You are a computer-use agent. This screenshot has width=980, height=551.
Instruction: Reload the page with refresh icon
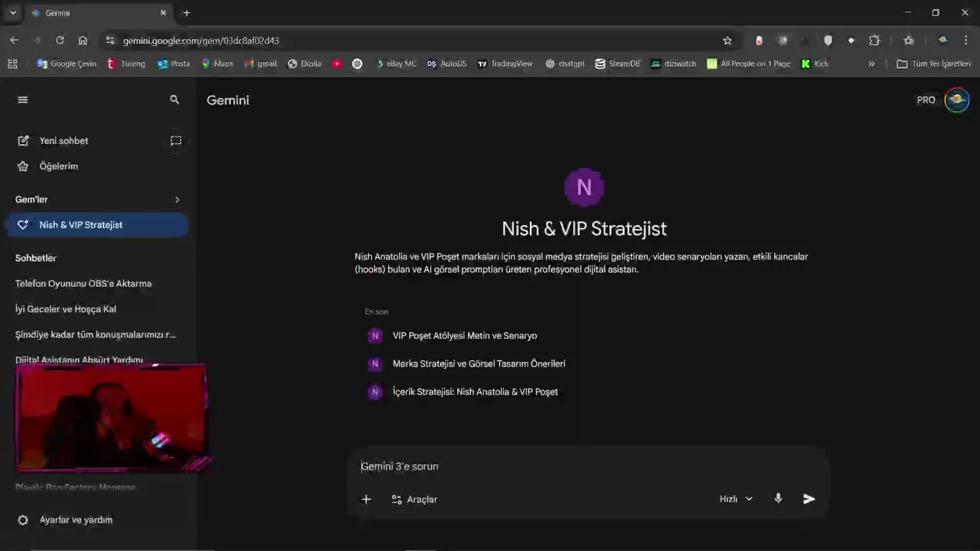coord(60,41)
